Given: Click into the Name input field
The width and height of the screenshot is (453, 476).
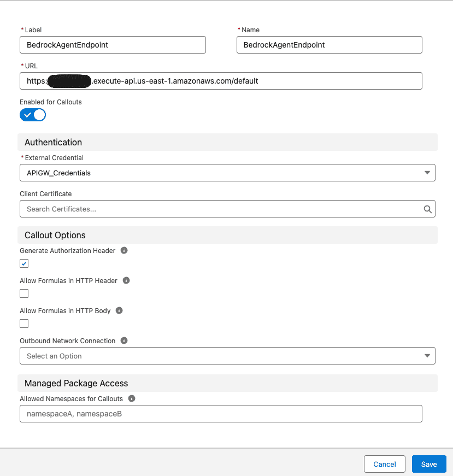Looking at the screenshot, I should pos(329,45).
